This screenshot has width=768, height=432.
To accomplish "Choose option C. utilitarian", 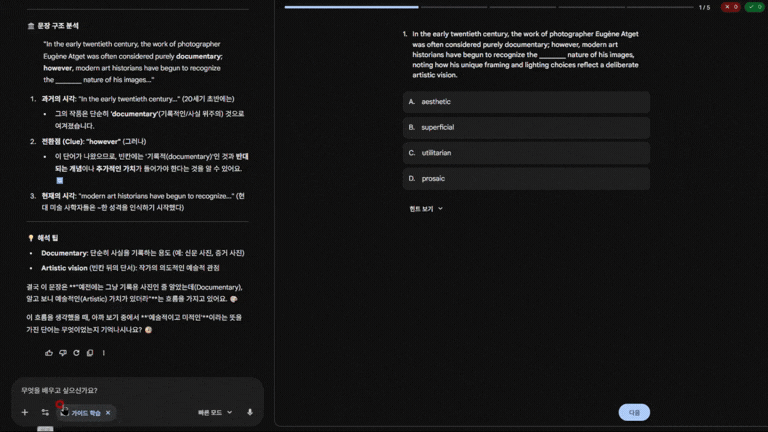I will (x=526, y=153).
